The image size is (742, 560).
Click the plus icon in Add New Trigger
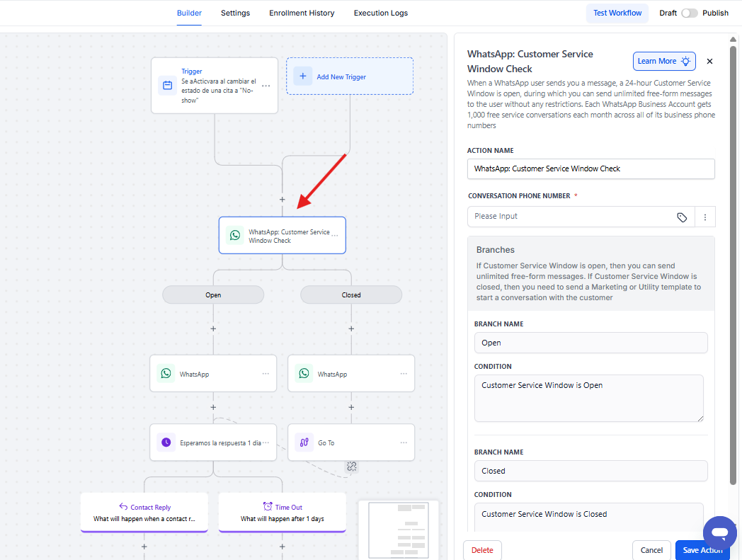[x=302, y=76]
